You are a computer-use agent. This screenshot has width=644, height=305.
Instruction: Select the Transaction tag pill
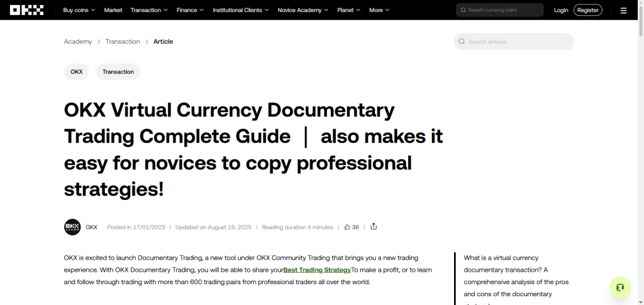(x=118, y=72)
